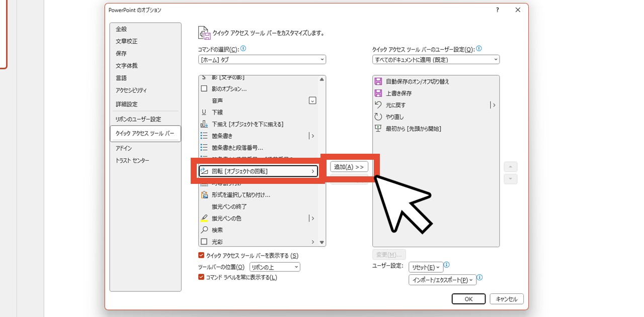This screenshot has width=644, height=317.
Task: Open the トラスト センター settings page
Action: coord(133,160)
